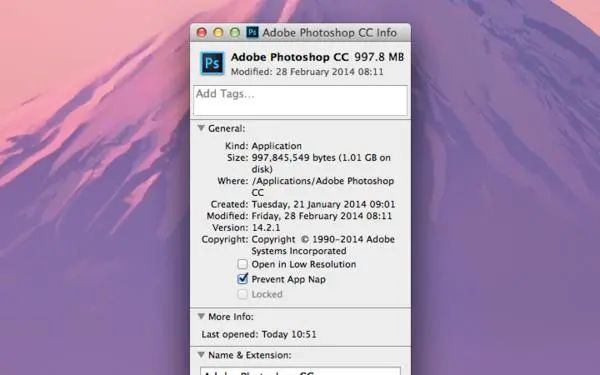The width and height of the screenshot is (600, 375).
Task: Click the desktop wallpaper beside the window
Action: (x=497, y=191)
